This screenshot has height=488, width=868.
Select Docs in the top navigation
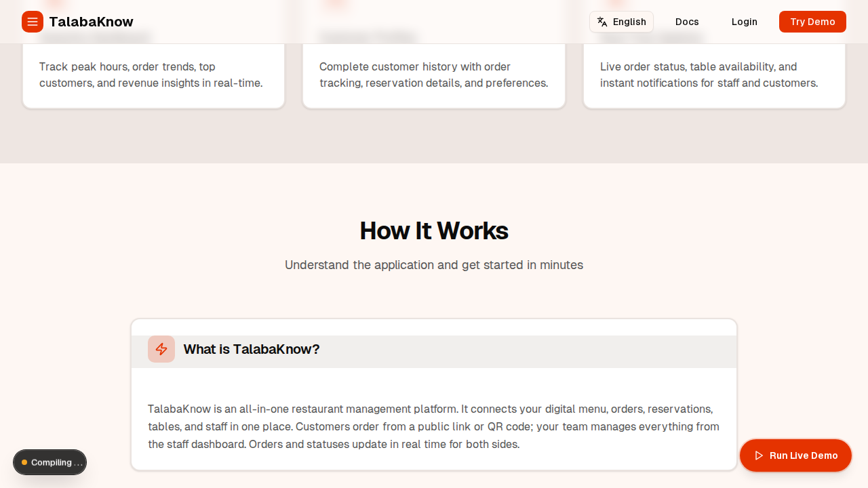[687, 22]
